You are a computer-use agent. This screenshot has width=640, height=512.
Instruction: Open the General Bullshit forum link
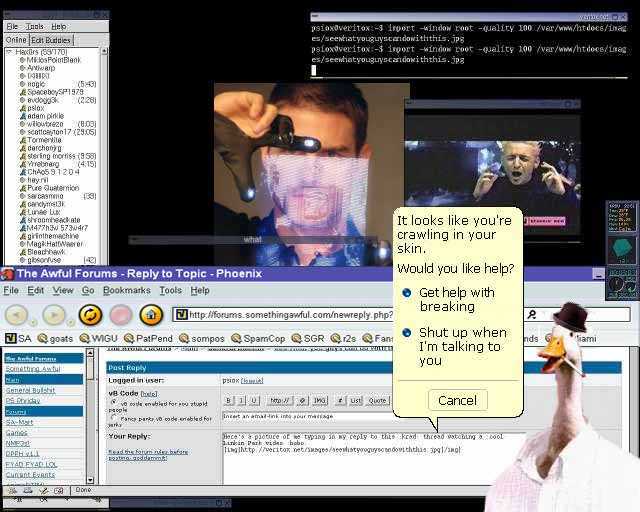pyautogui.click(x=31, y=390)
